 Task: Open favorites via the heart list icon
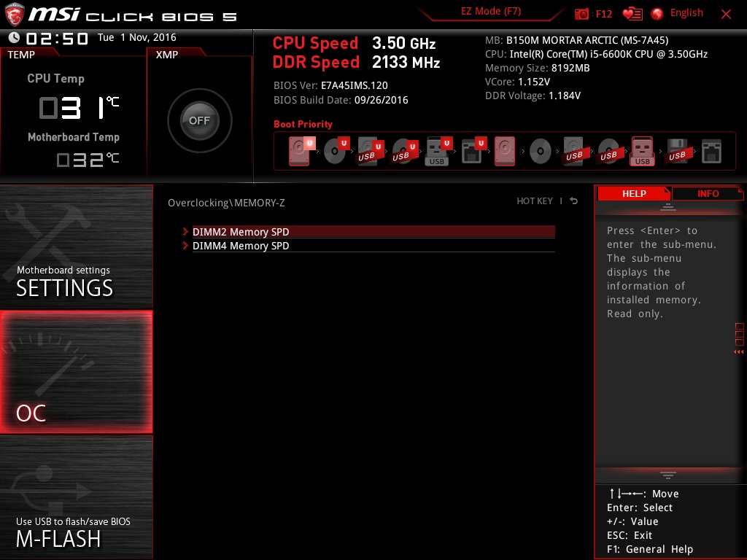coord(632,15)
